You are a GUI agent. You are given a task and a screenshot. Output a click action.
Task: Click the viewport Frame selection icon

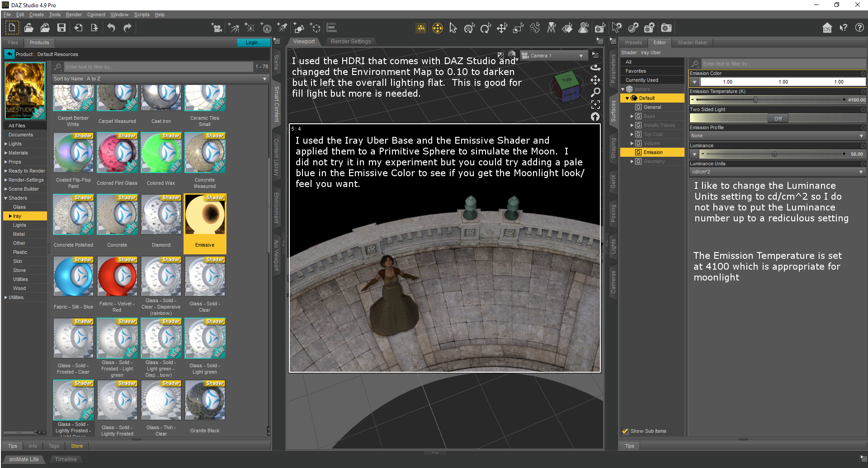tap(595, 105)
